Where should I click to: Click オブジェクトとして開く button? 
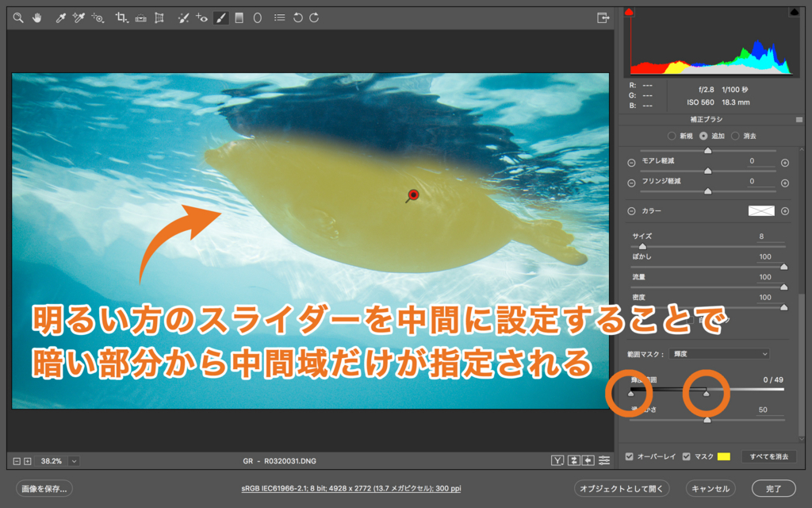pyautogui.click(x=622, y=488)
